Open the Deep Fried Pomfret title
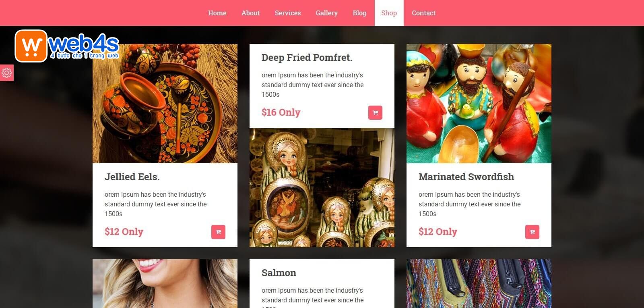644x308 pixels. point(307,58)
